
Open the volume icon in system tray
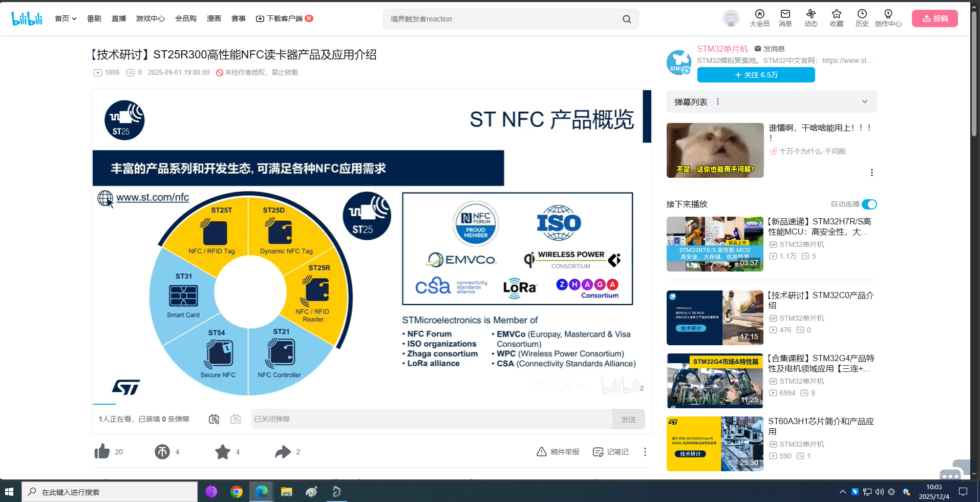pyautogui.click(x=879, y=492)
